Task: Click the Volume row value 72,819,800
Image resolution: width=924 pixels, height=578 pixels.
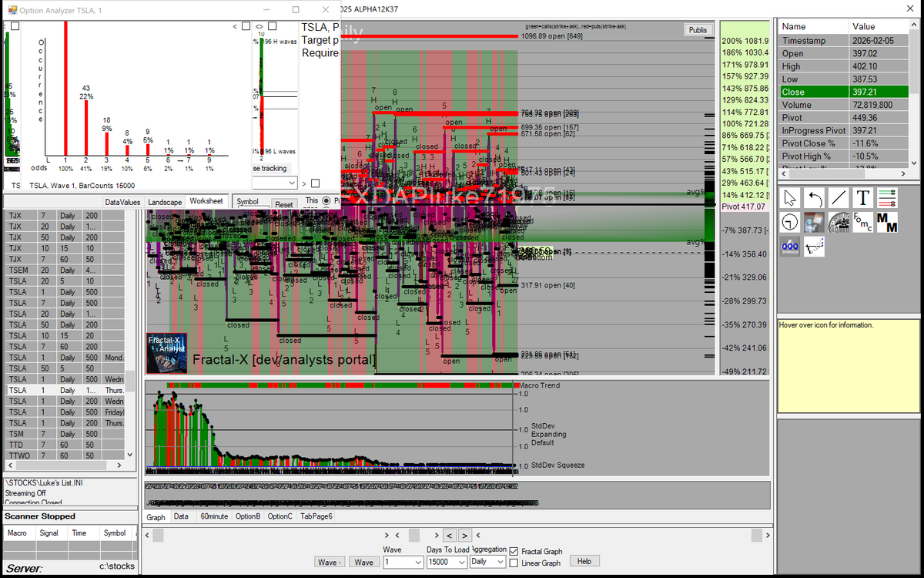Action: click(x=879, y=105)
